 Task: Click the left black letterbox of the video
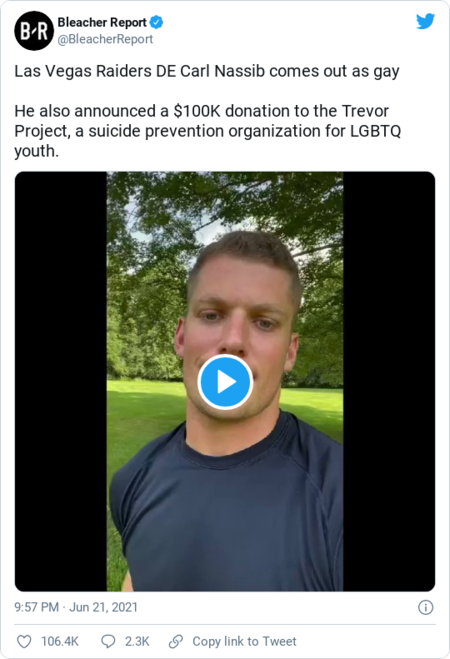click(61, 381)
